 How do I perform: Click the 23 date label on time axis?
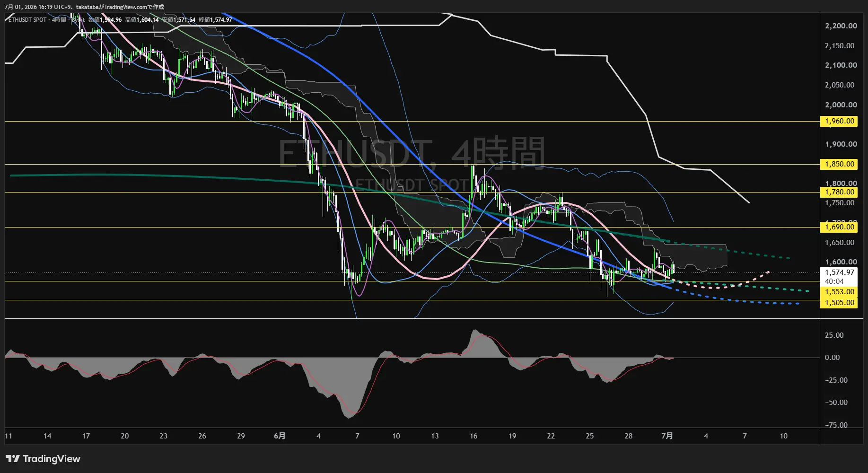[x=164, y=436]
